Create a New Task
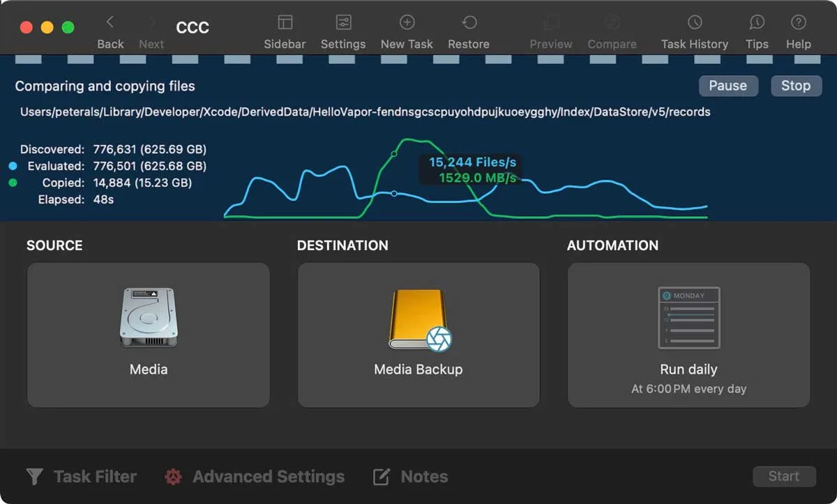Image resolution: width=837 pixels, height=504 pixels. (x=407, y=32)
